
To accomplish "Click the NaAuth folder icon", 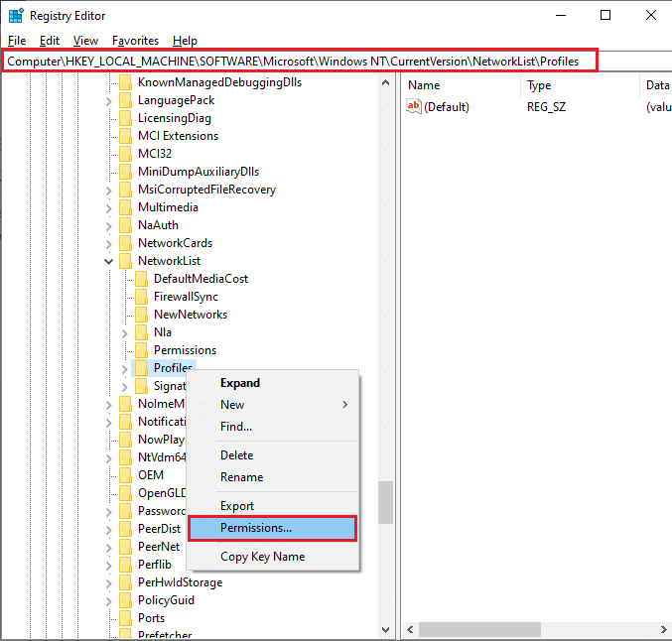I will [126, 225].
